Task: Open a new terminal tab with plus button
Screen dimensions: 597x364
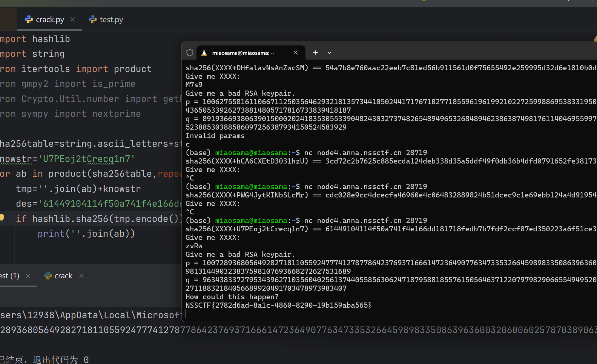Action: click(x=315, y=52)
